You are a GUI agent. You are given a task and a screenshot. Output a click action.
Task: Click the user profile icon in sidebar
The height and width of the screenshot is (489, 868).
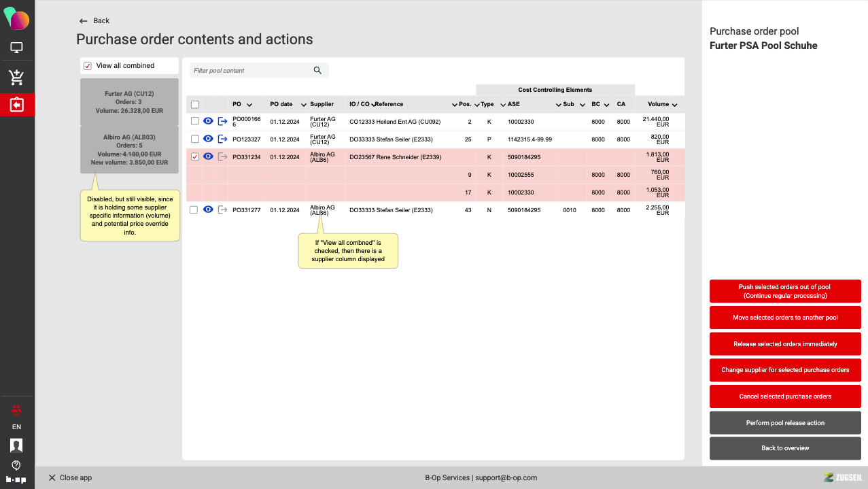coord(17,445)
